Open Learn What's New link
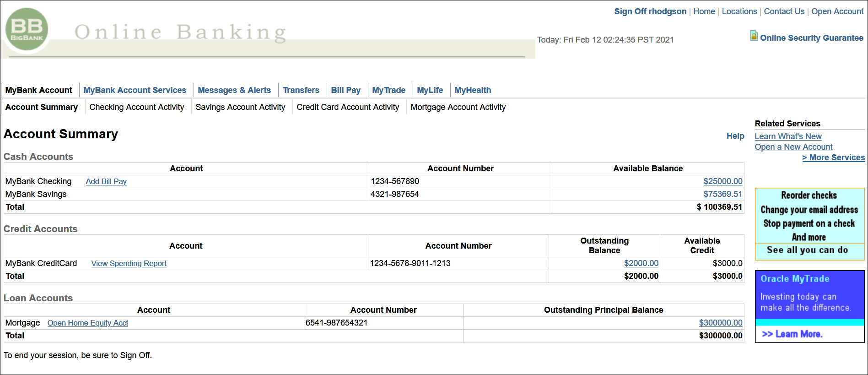The image size is (868, 375). click(788, 136)
